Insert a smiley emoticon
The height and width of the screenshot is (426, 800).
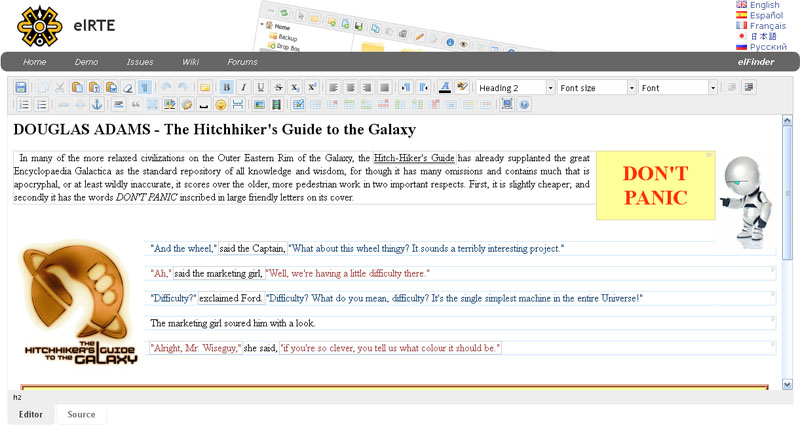pyautogui.click(x=220, y=105)
